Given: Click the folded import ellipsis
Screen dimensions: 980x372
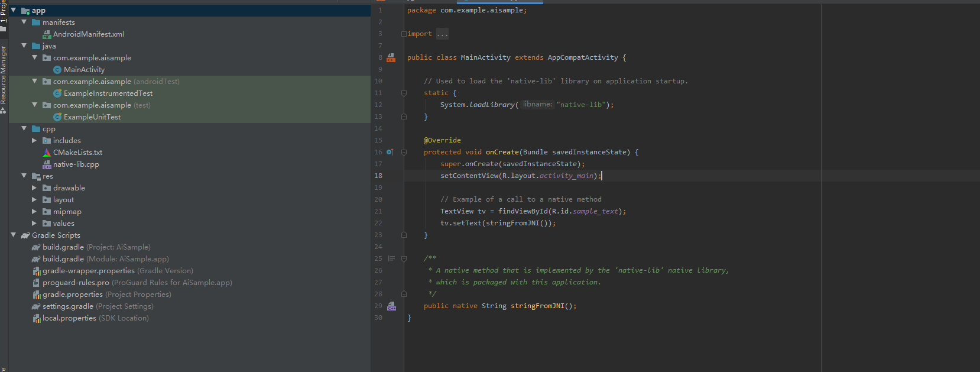Looking at the screenshot, I should [442, 34].
